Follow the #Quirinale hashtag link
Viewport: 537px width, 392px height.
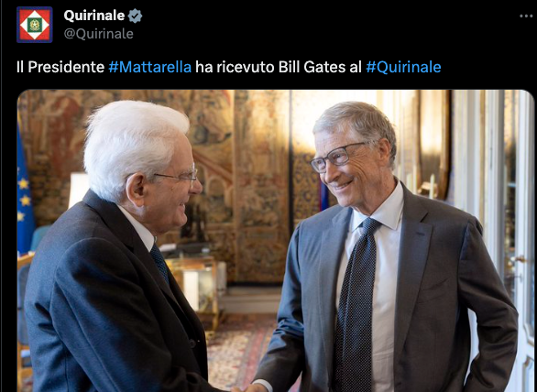(x=403, y=67)
